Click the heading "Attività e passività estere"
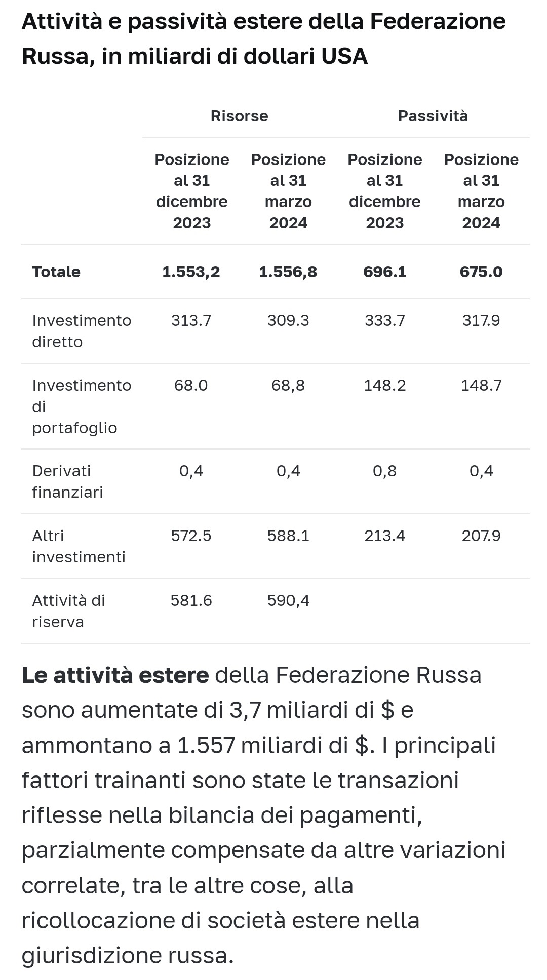547x980 pixels. [x=263, y=38]
